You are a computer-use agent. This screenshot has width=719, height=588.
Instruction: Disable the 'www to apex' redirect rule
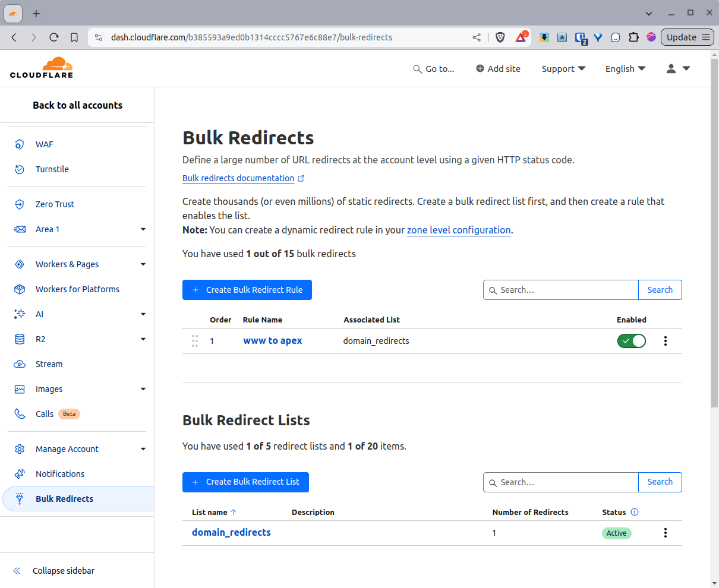pyautogui.click(x=631, y=341)
